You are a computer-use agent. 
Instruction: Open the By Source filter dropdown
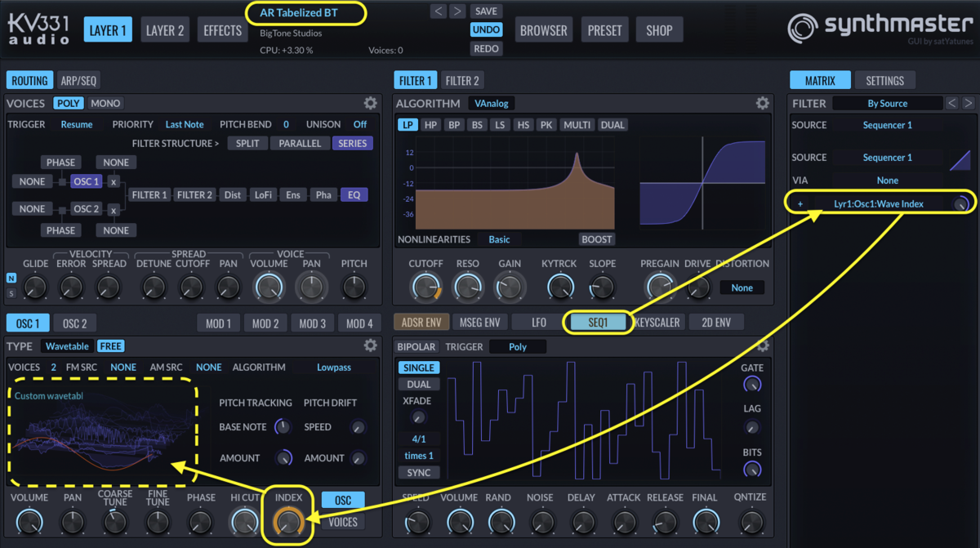(x=888, y=103)
